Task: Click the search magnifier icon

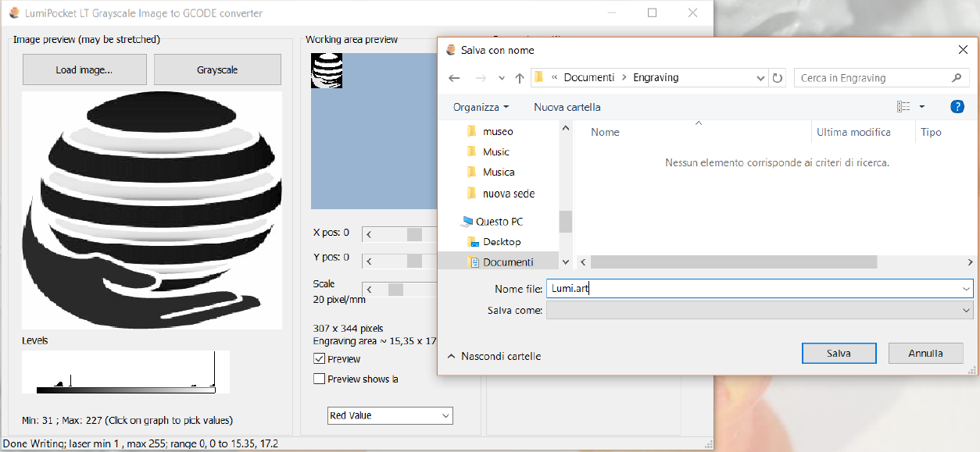Action: (x=956, y=78)
